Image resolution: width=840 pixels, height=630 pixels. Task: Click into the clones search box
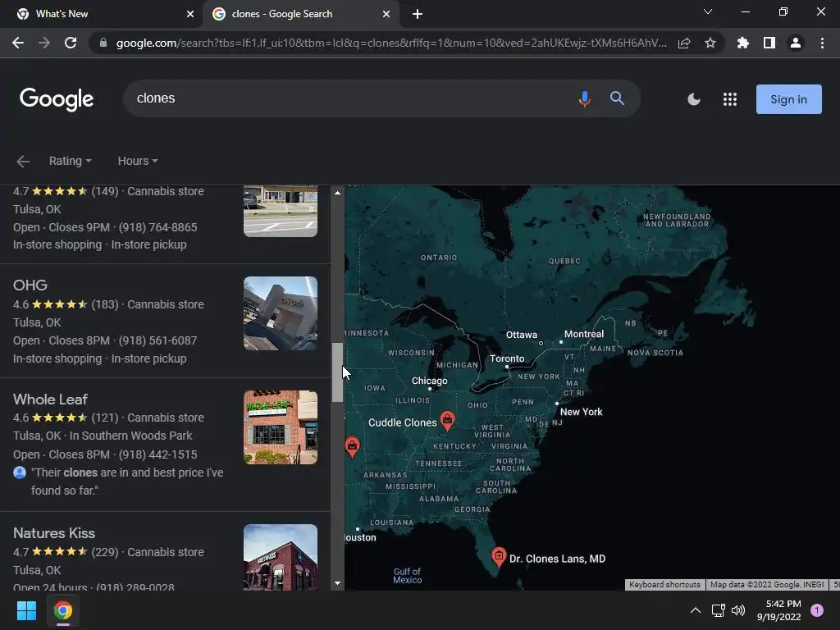pyautogui.click(x=348, y=98)
